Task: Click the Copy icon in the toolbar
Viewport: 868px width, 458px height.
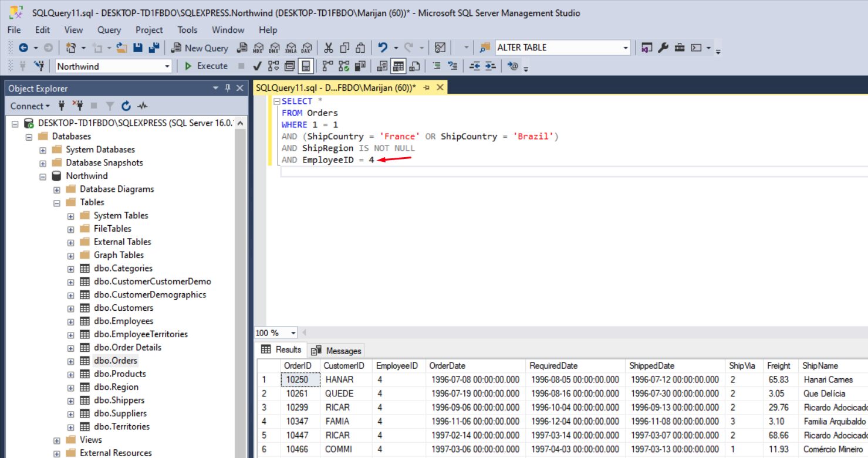Action: (x=345, y=48)
